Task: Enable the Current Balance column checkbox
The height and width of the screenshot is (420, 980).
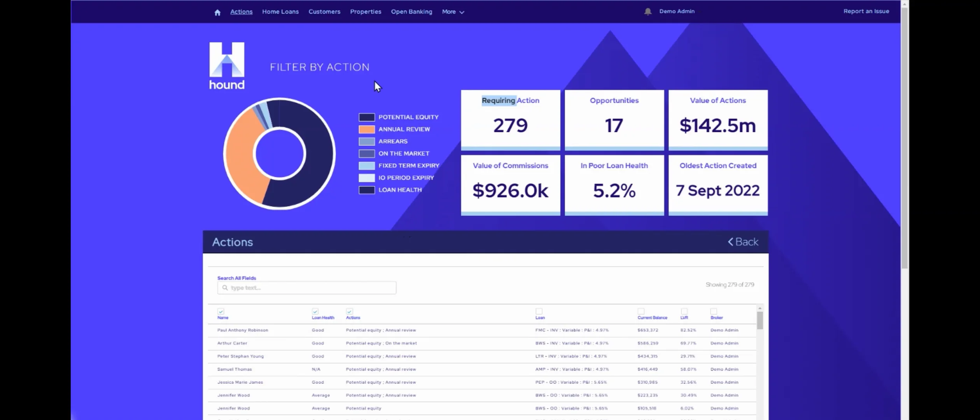Action: coord(641,311)
